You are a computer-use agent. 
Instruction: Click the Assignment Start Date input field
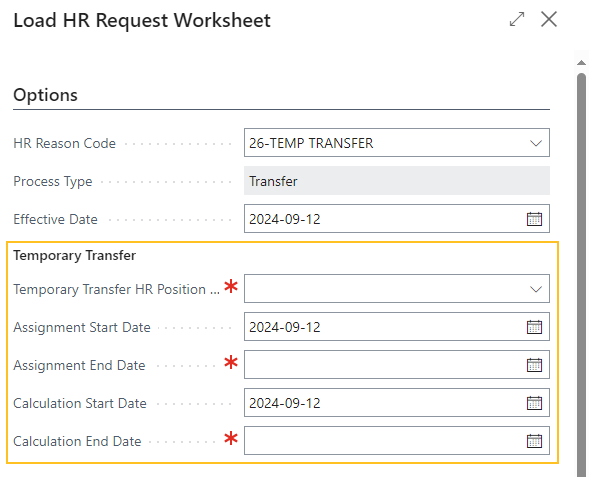click(397, 327)
